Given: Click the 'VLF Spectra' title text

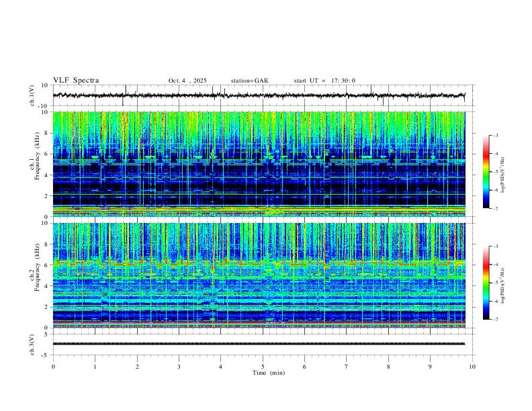Looking at the screenshot, I should pos(76,81).
